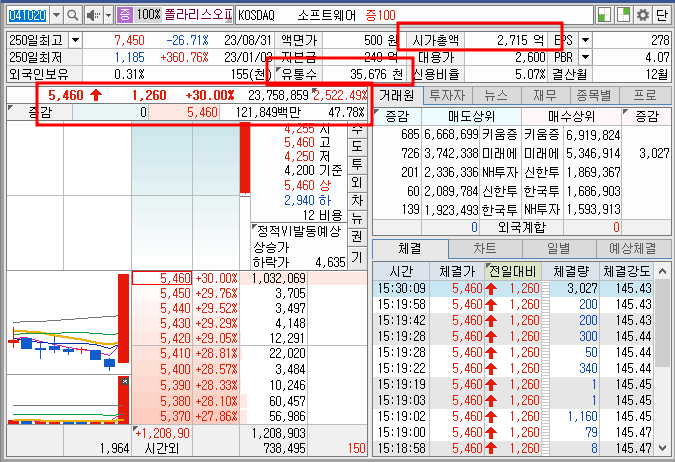Image resolution: width=675 pixels, height=462 pixels.
Task: Expand the PBR indicator dropdown
Action: click(585, 57)
